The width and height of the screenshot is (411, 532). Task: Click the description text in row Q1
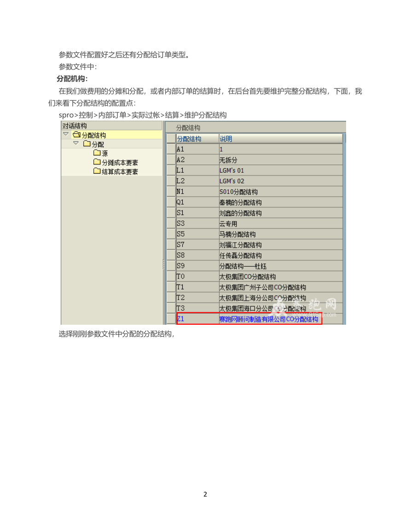coord(241,203)
